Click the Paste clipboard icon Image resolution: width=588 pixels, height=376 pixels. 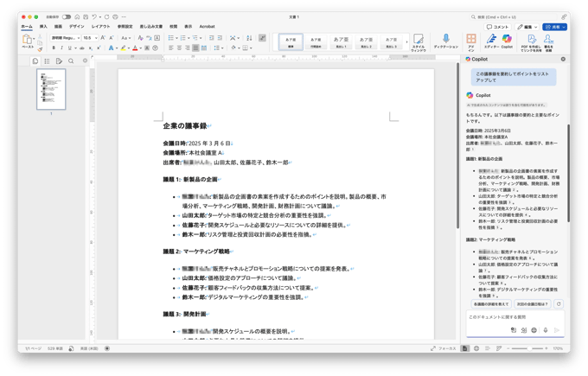27,39
